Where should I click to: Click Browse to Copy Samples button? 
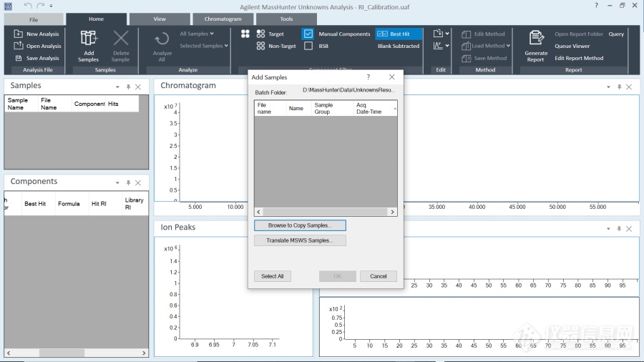(x=300, y=225)
